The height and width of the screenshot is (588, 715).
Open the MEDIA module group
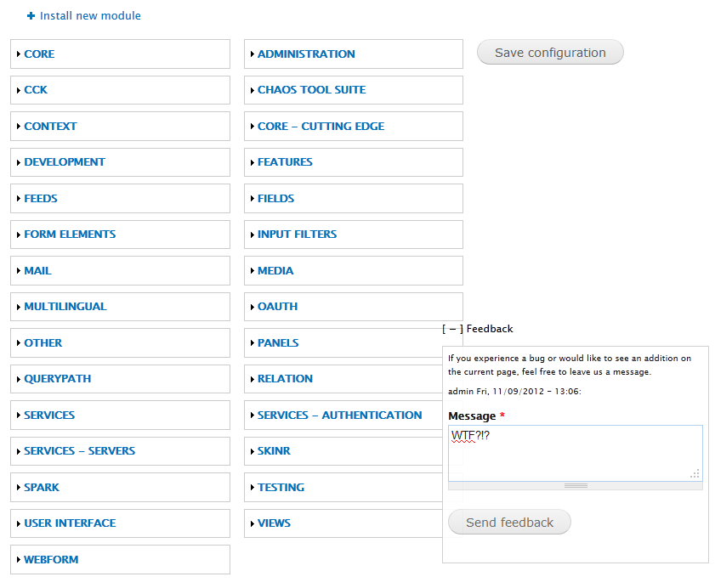click(x=275, y=271)
